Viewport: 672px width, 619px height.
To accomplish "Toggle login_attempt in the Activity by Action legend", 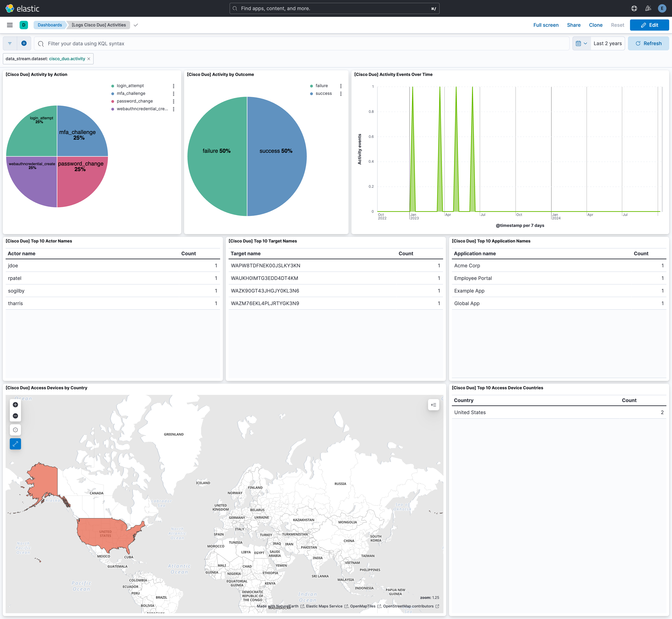I will pyautogui.click(x=130, y=86).
